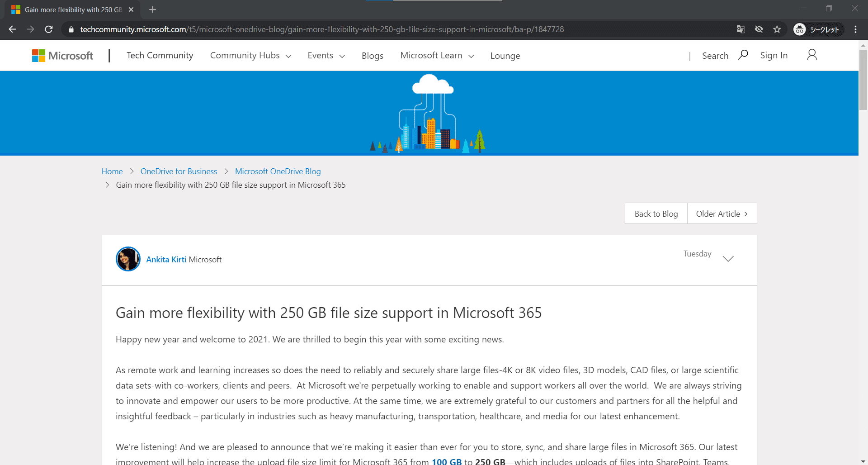Image resolution: width=868 pixels, height=465 pixels.
Task: Open Chrome three-dot menu
Action: tap(855, 29)
